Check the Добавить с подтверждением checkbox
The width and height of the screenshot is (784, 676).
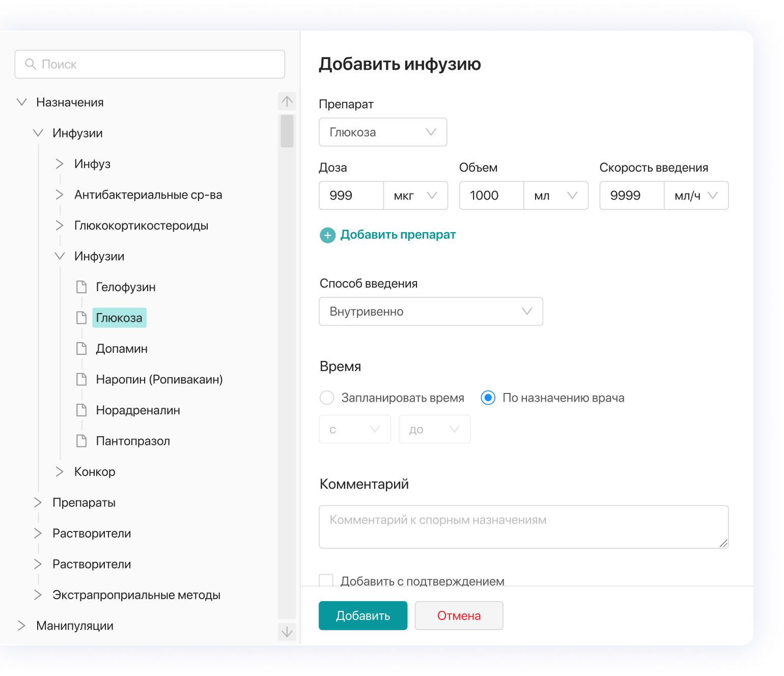tap(326, 580)
